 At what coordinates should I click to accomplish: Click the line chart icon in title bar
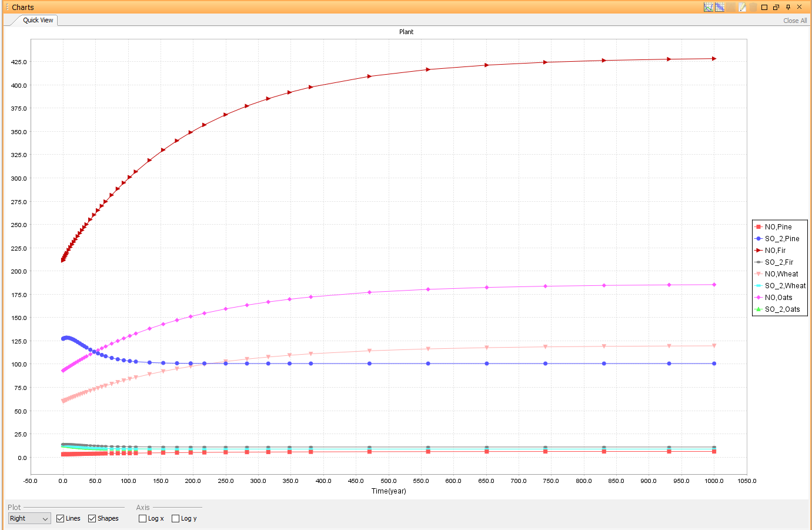pos(709,7)
